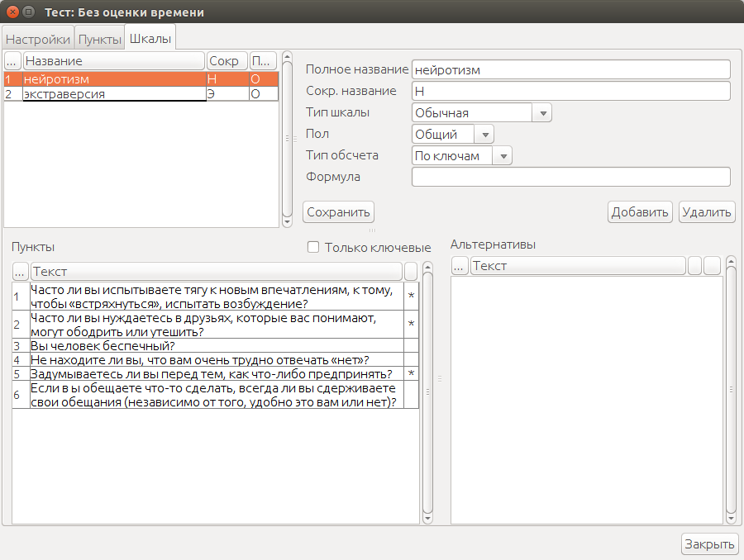Image resolution: width=744 pixels, height=560 pixels.
Task: Select item 2 about нуждаетесь в друзьях
Action: pyautogui.click(x=216, y=325)
